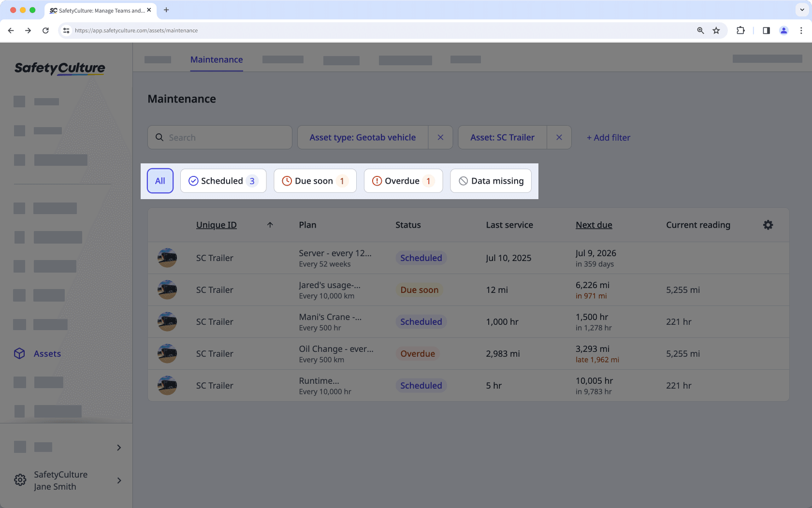Click the + Add filter link
Image resolution: width=812 pixels, height=508 pixels.
(x=608, y=137)
